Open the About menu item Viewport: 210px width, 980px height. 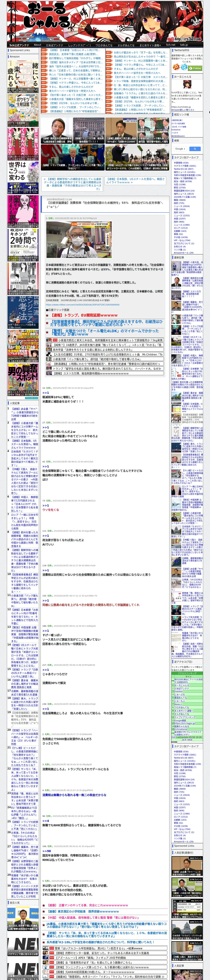[37, 45]
